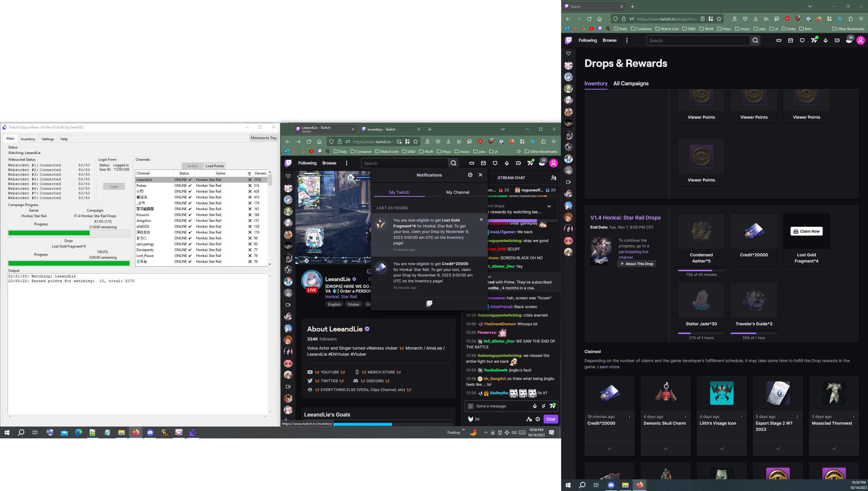Click the viewer list icon in Stream Chat header
Screen dimensions: 868x491
click(x=554, y=178)
